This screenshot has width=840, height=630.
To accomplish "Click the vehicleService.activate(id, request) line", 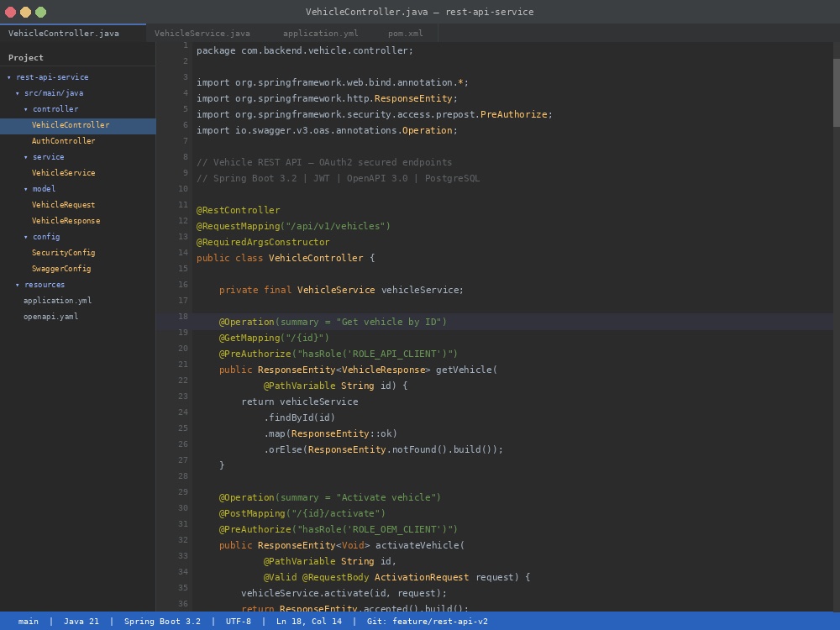I will pos(344,594).
